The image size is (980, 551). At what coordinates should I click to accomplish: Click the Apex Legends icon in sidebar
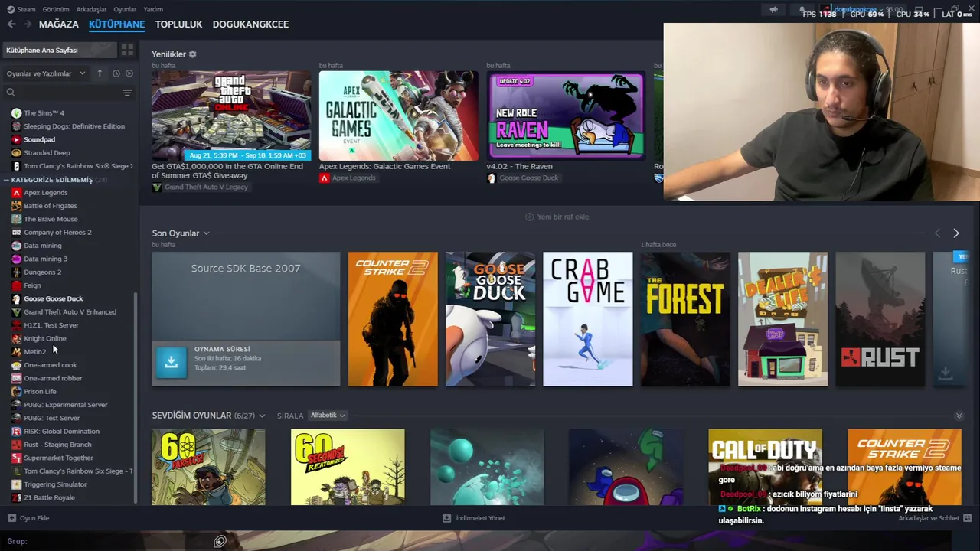(x=16, y=193)
